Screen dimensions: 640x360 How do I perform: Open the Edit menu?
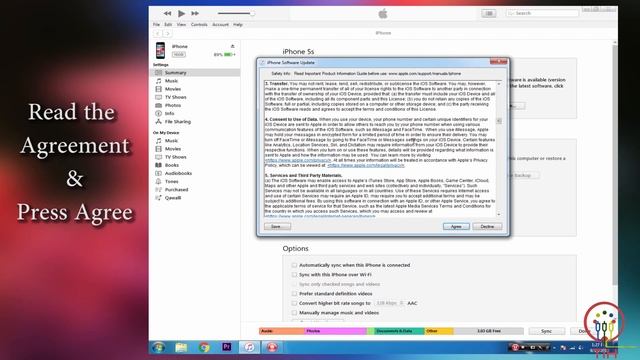[168, 25]
